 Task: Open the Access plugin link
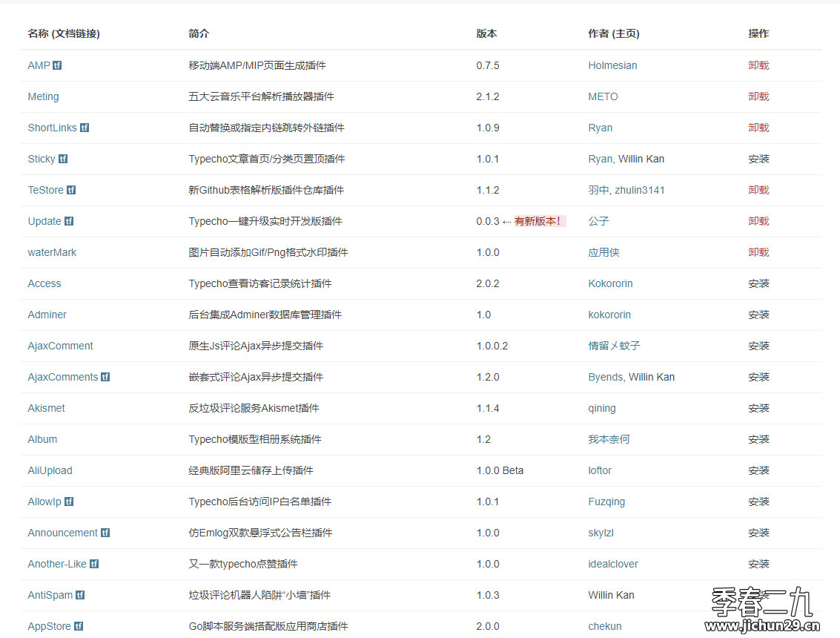[x=44, y=283]
